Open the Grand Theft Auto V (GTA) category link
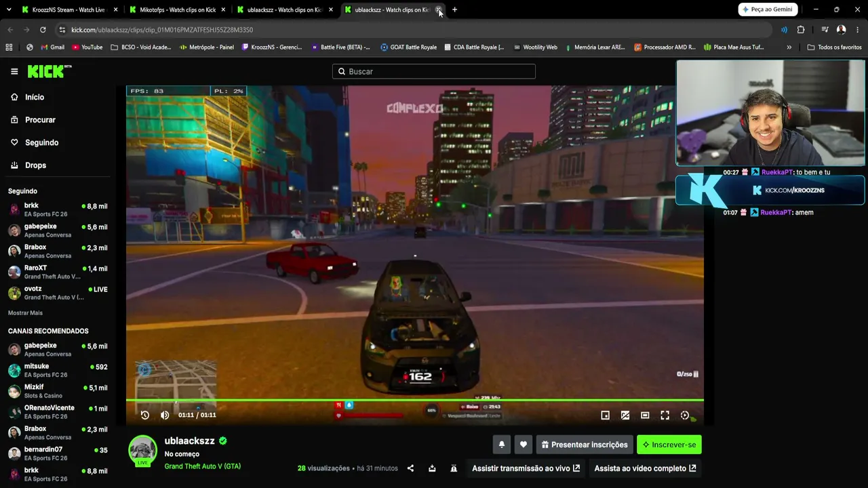The width and height of the screenshot is (868, 488). [203, 466]
